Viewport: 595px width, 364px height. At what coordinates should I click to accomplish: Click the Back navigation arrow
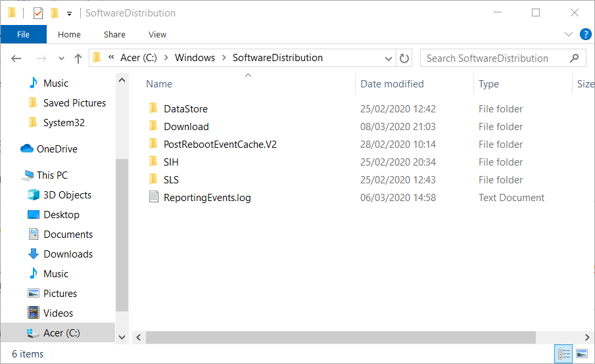[17, 58]
